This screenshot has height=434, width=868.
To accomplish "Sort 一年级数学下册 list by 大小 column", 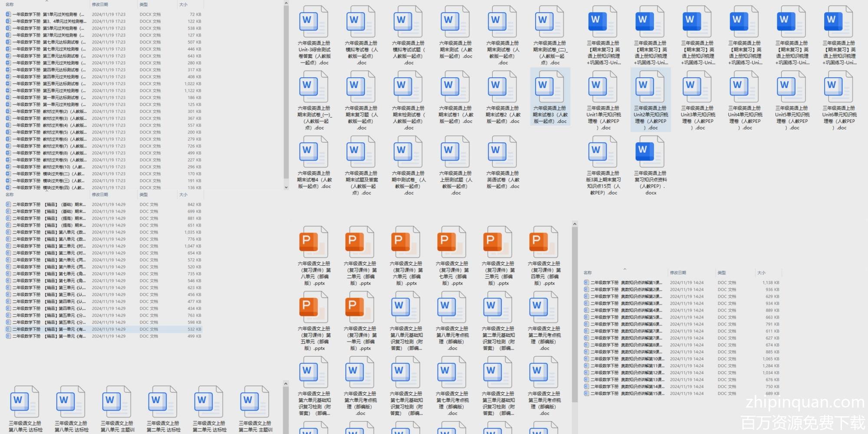I will point(184,5).
